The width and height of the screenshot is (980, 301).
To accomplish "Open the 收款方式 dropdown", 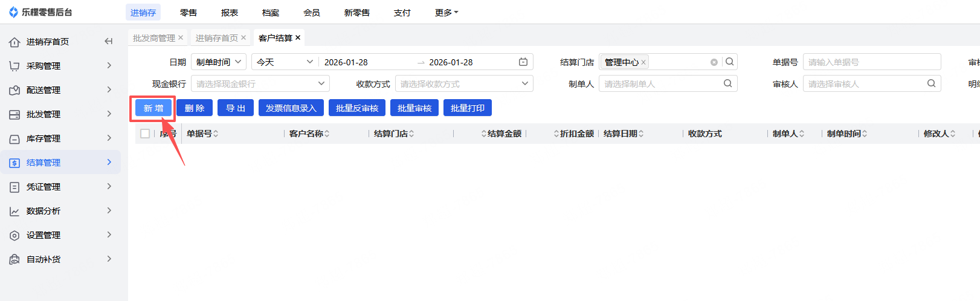I will pos(464,83).
